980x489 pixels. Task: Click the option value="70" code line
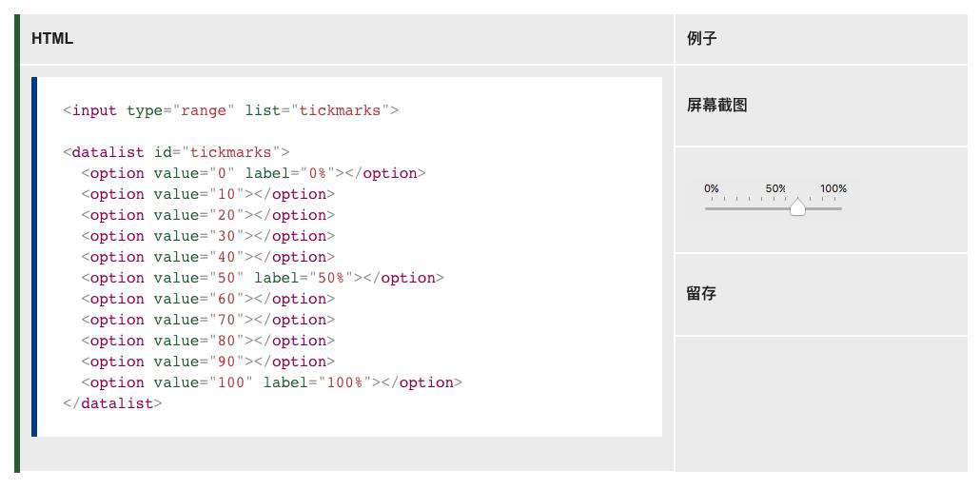208,321
